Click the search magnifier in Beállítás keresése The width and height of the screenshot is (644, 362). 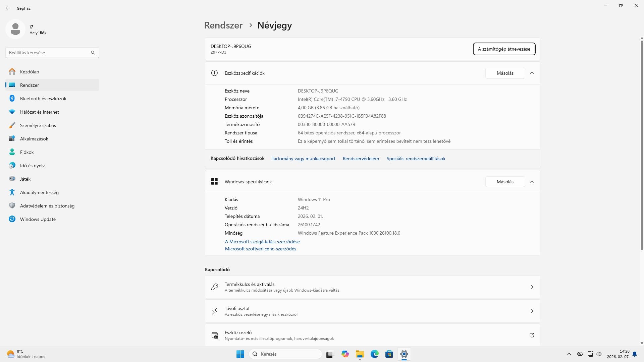[x=93, y=53]
